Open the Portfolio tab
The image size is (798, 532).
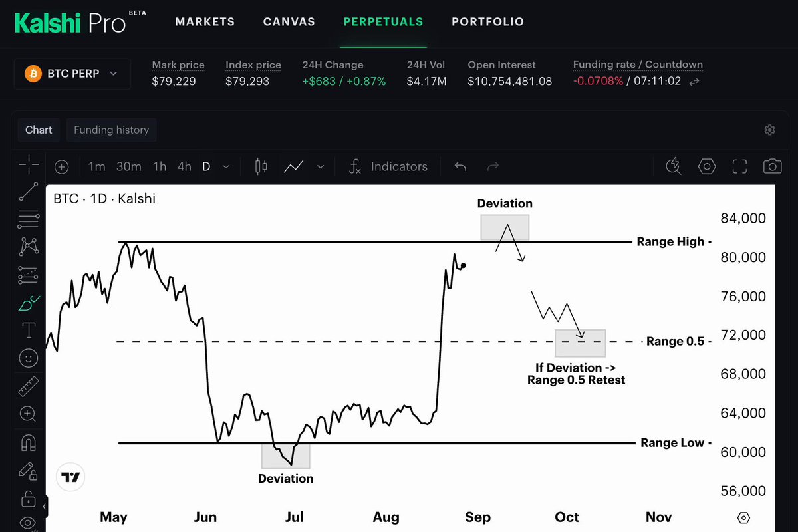[x=488, y=22]
